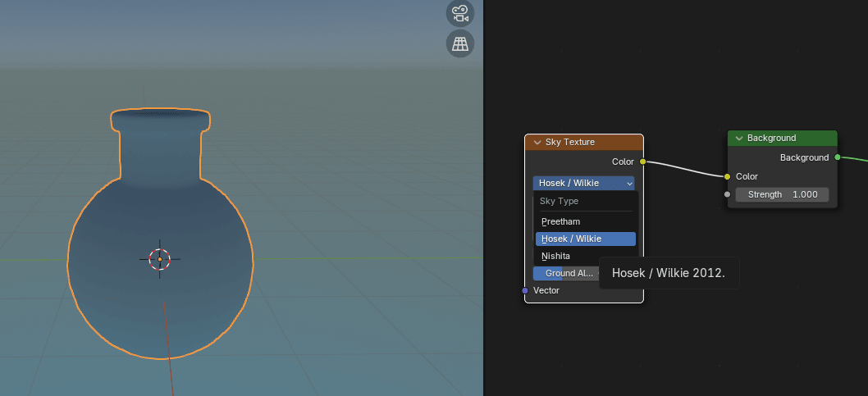Click the Background node's Color input socket
868x396 pixels.
point(727,176)
